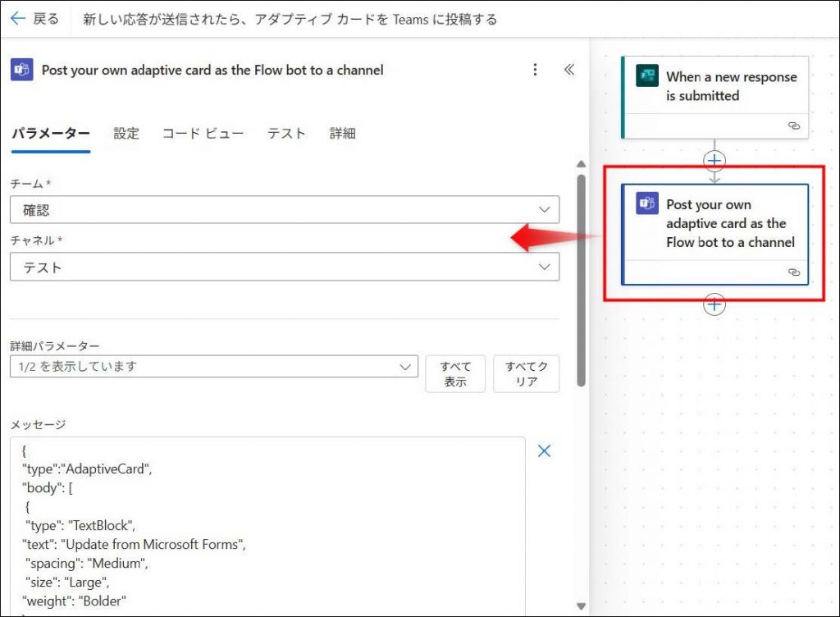This screenshot has width=840, height=617.
Task: Click the すべてクリア button
Action: 526,374
